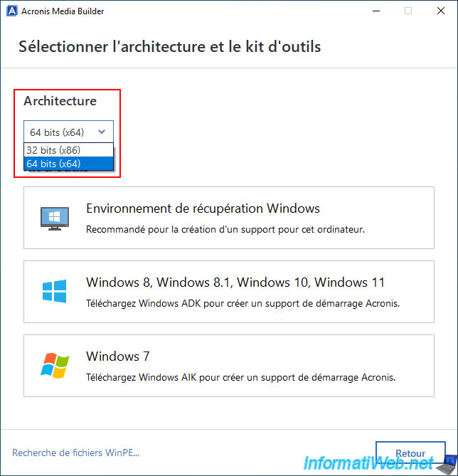Select Environnement de récupération Windows option
Screen dimensions: 458x476
point(228,218)
